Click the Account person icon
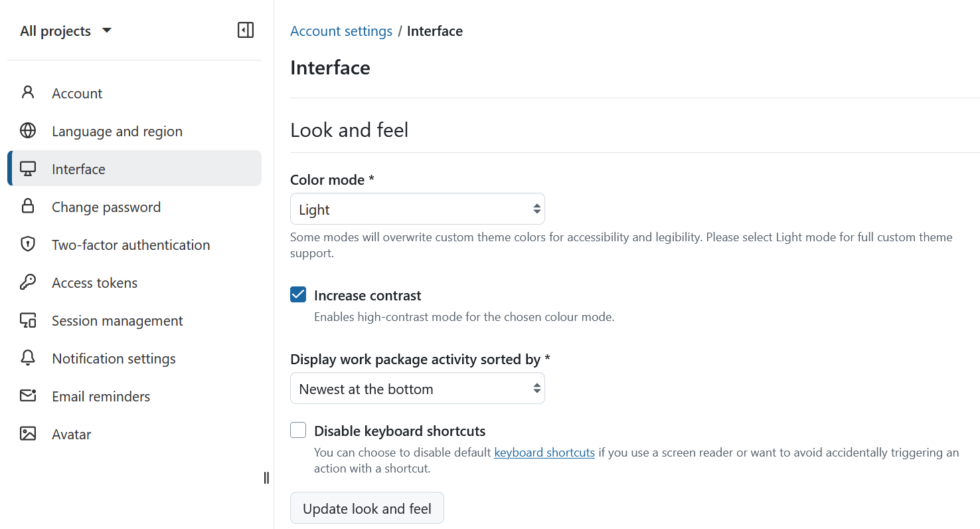980x529 pixels. click(27, 93)
